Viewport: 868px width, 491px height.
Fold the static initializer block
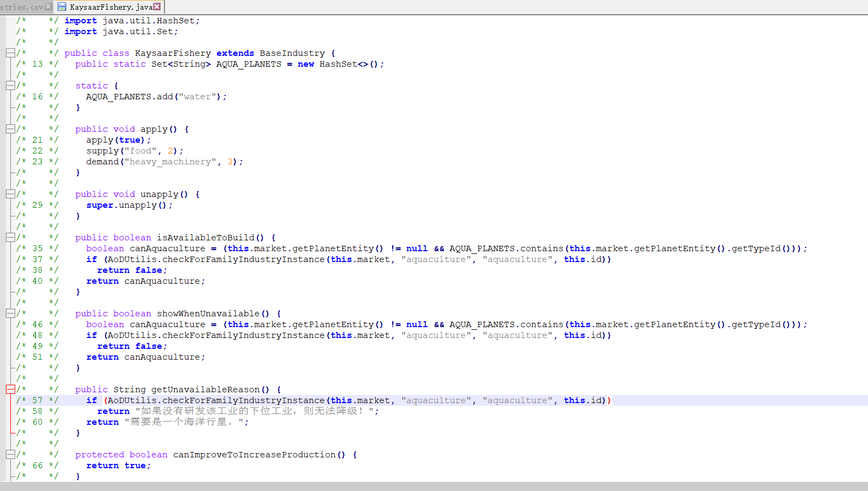pyautogui.click(x=10, y=86)
